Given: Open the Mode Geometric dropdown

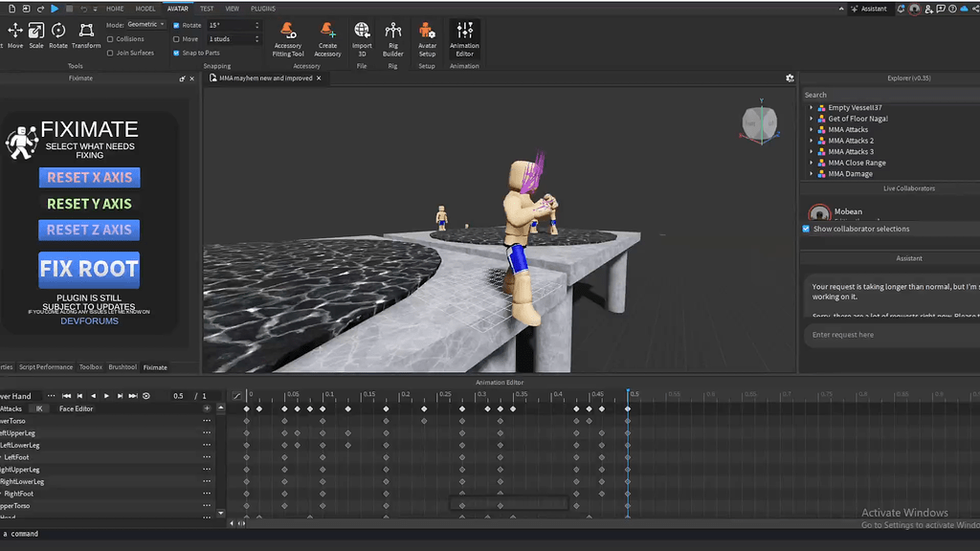Looking at the screenshot, I should [145, 25].
